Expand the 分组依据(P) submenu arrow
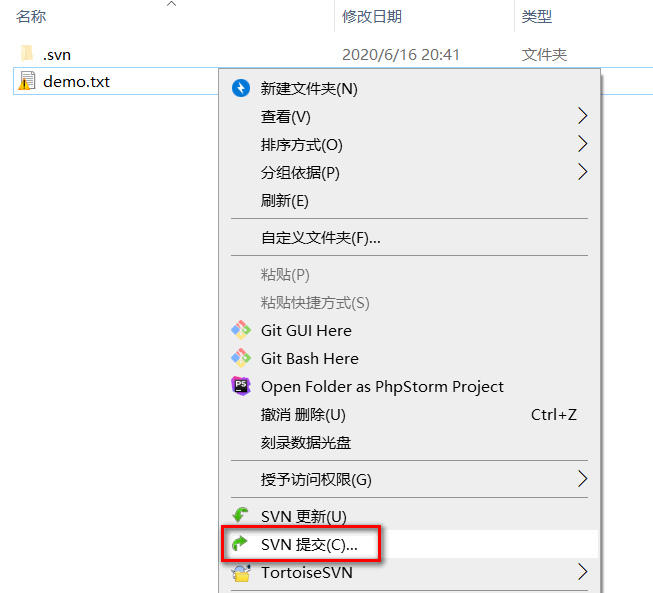Image resolution: width=653 pixels, height=593 pixels. coord(582,172)
